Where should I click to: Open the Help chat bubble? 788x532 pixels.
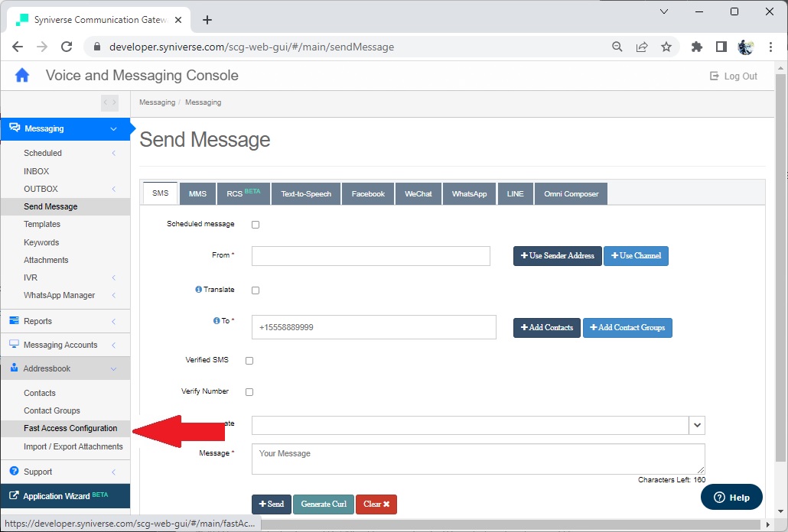point(731,497)
